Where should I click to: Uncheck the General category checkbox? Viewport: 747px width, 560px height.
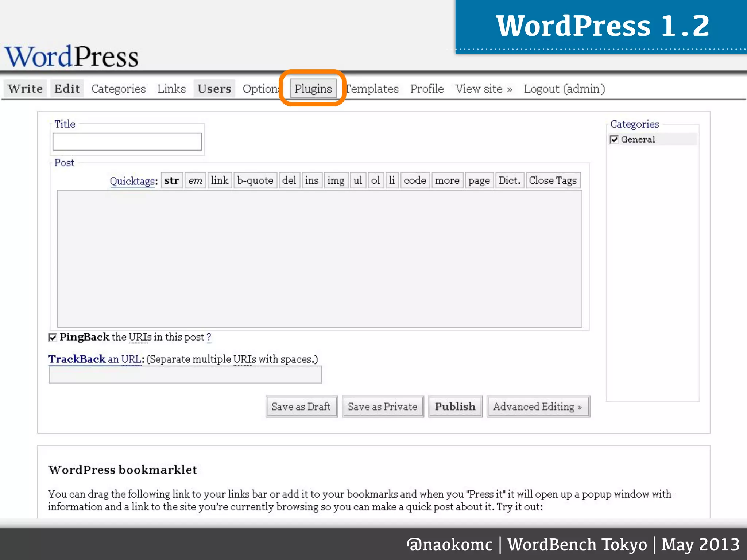point(614,140)
